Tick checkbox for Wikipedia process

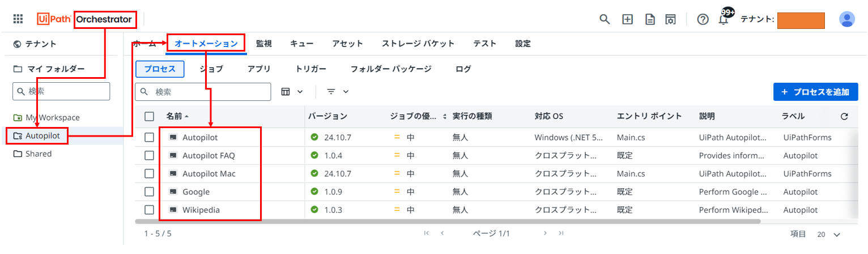[x=150, y=210]
